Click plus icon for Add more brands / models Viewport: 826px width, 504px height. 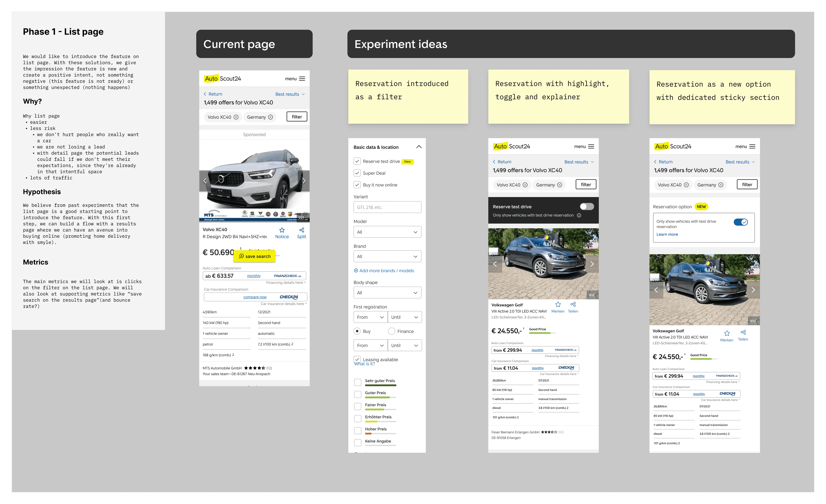356,271
